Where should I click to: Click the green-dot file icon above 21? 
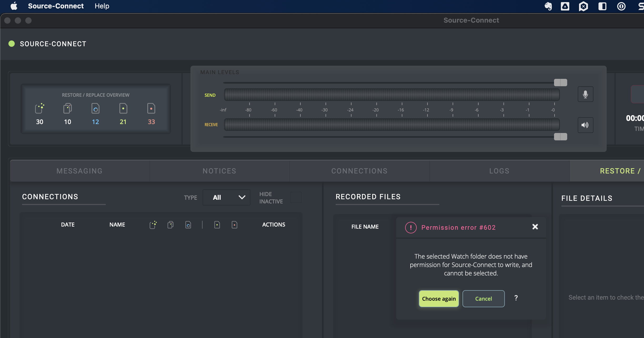123,108
